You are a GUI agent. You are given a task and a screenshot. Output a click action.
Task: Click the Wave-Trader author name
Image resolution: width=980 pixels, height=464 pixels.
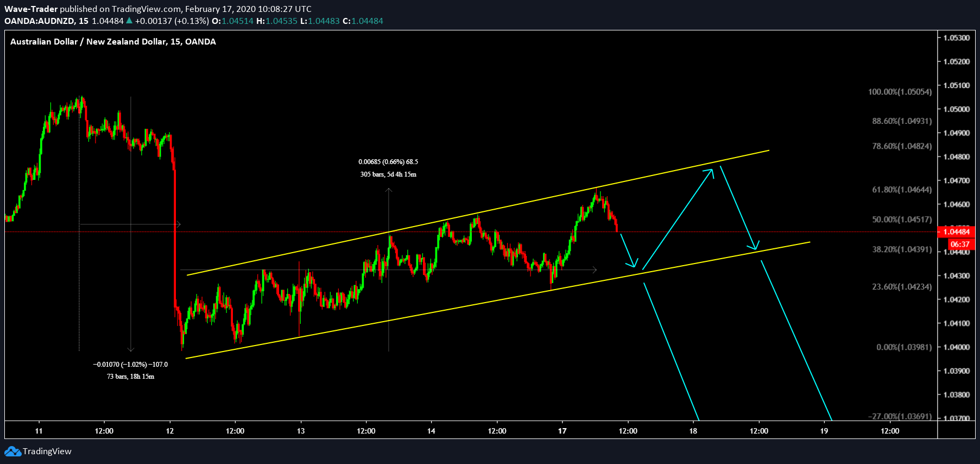click(x=31, y=9)
